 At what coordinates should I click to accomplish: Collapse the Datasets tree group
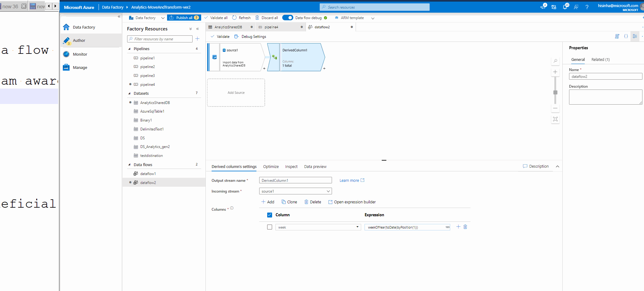(x=129, y=94)
